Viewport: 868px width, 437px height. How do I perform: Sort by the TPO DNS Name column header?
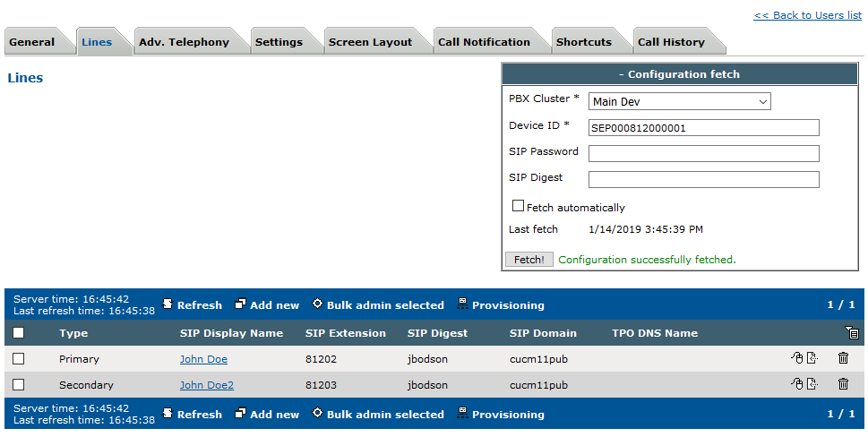(655, 333)
